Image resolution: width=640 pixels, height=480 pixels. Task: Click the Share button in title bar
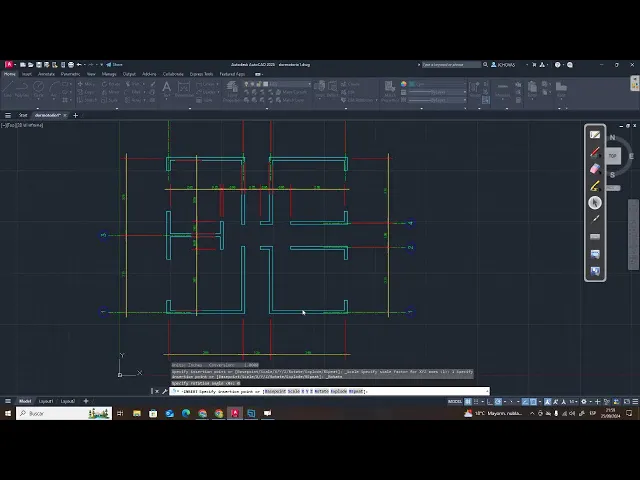[x=114, y=64]
